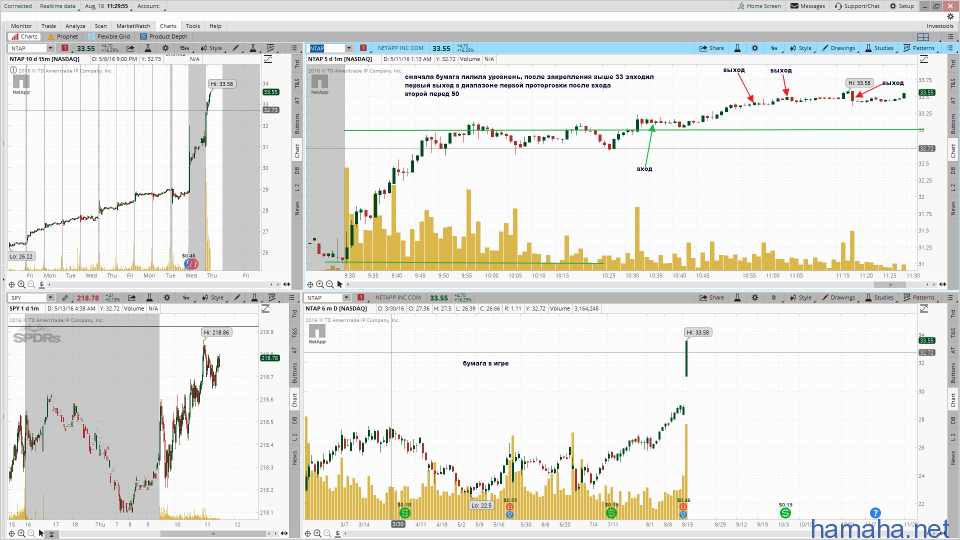Click the flask icon beside Share in NTAP 5d 1m chart
Viewport: 960px width, 540px height.
click(738, 48)
